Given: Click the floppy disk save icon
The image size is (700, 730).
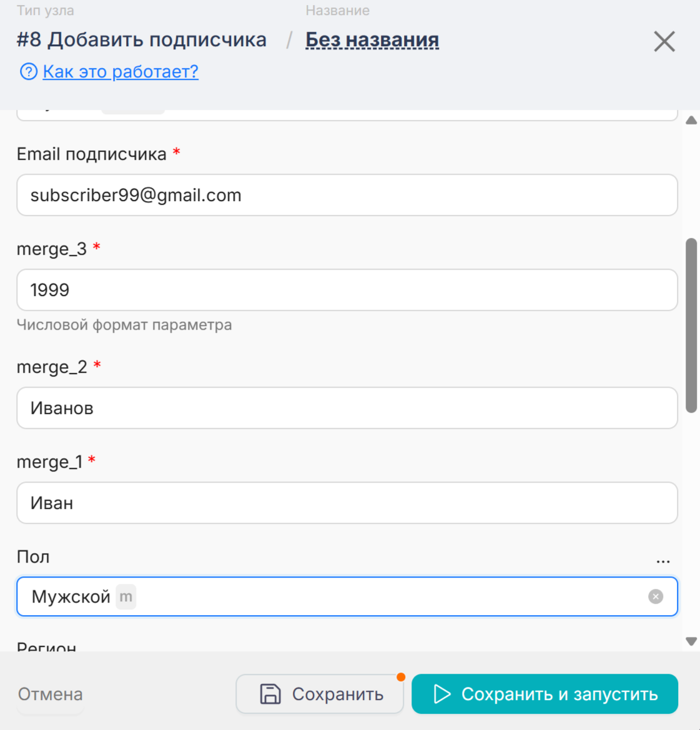Looking at the screenshot, I should [270, 694].
